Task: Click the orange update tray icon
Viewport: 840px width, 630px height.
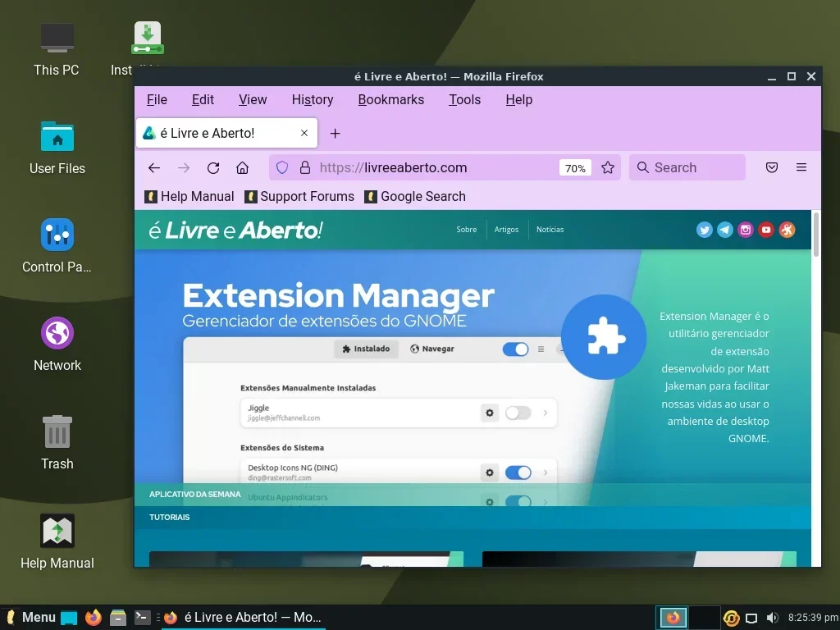Action: point(731,618)
